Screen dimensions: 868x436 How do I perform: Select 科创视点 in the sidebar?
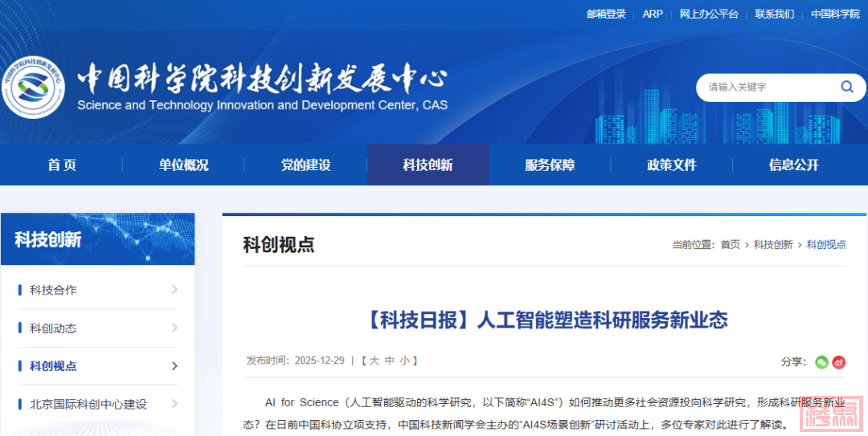[53, 366]
